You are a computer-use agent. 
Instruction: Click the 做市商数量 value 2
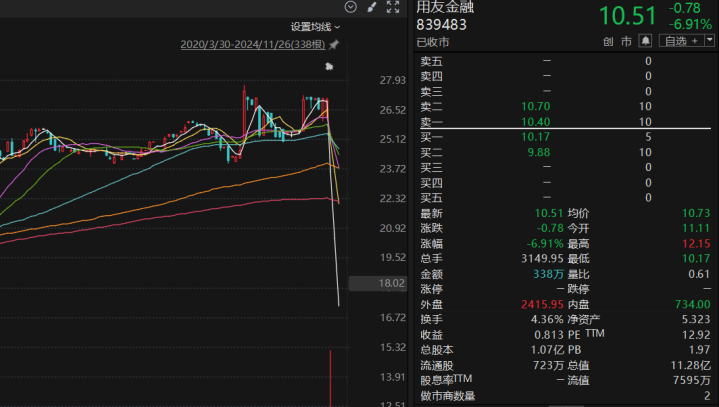tap(707, 396)
